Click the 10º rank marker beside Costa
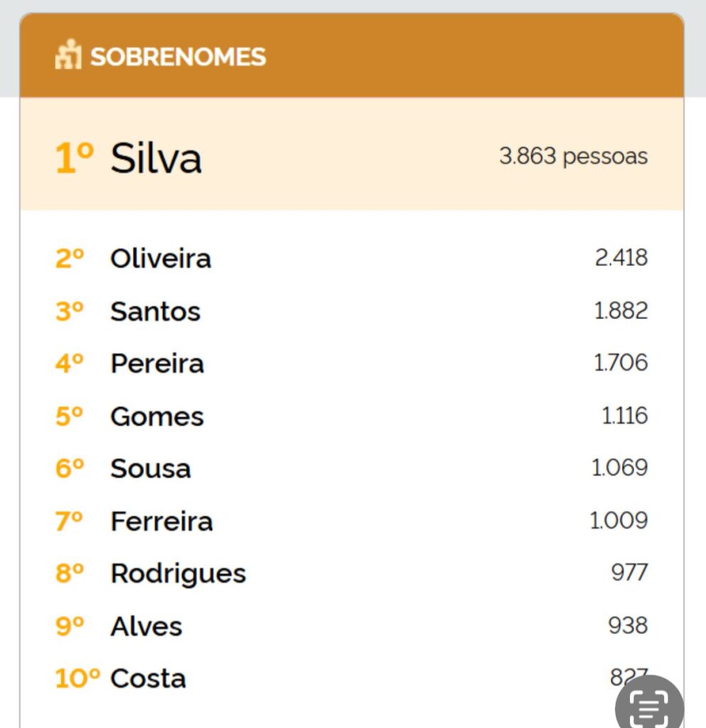This screenshot has height=728, width=706. click(74, 678)
